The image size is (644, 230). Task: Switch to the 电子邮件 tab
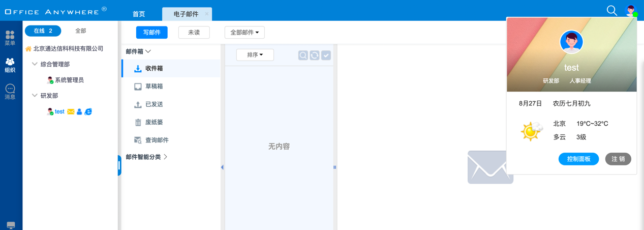tap(186, 14)
